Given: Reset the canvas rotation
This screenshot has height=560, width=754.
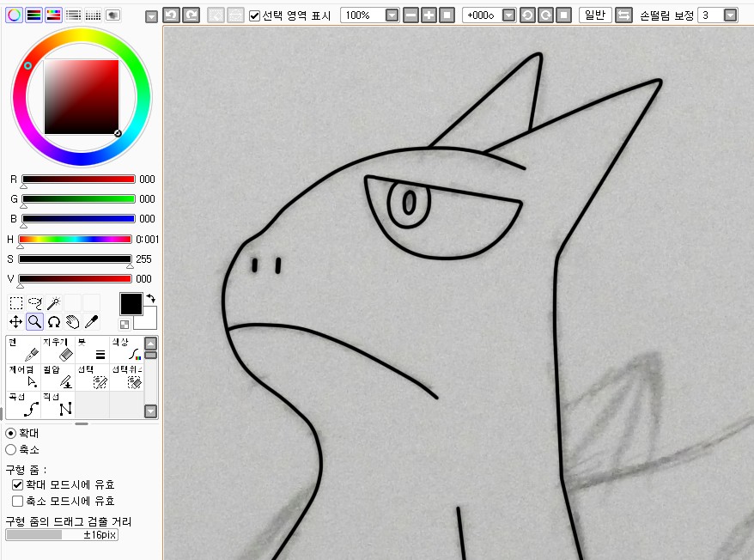Looking at the screenshot, I should pos(563,15).
